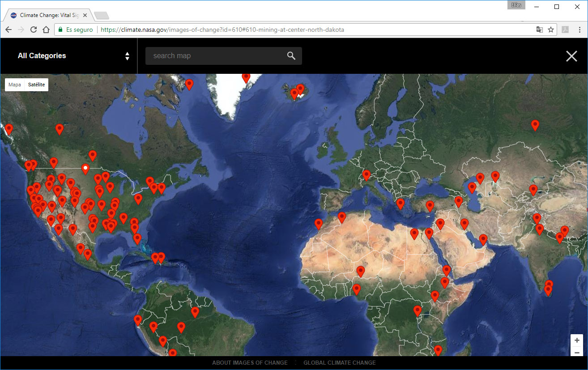The height and width of the screenshot is (370, 588).
Task: Click inside the search map input field
Action: (x=215, y=55)
